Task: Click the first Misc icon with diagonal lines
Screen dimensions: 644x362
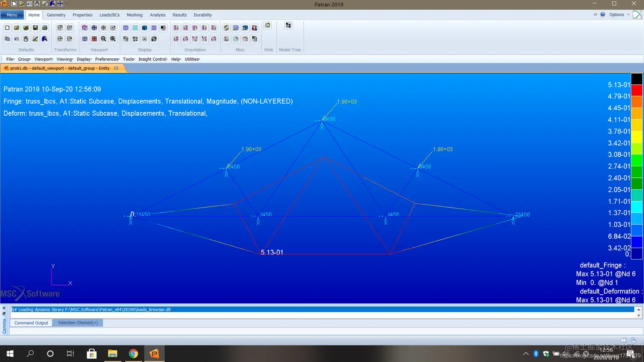Action: (x=226, y=28)
